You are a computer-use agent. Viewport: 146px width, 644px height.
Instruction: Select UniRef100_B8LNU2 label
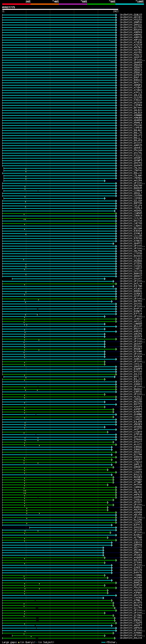click(131, 130)
